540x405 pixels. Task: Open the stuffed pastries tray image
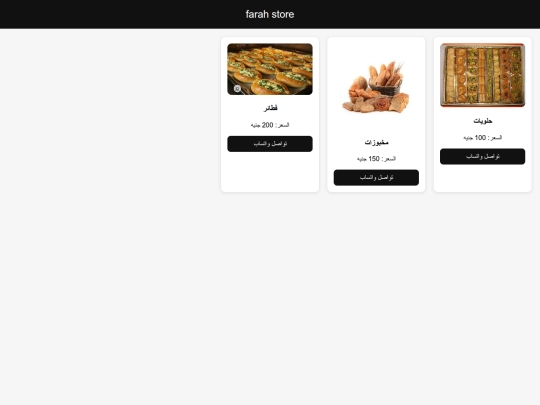[x=270, y=69]
